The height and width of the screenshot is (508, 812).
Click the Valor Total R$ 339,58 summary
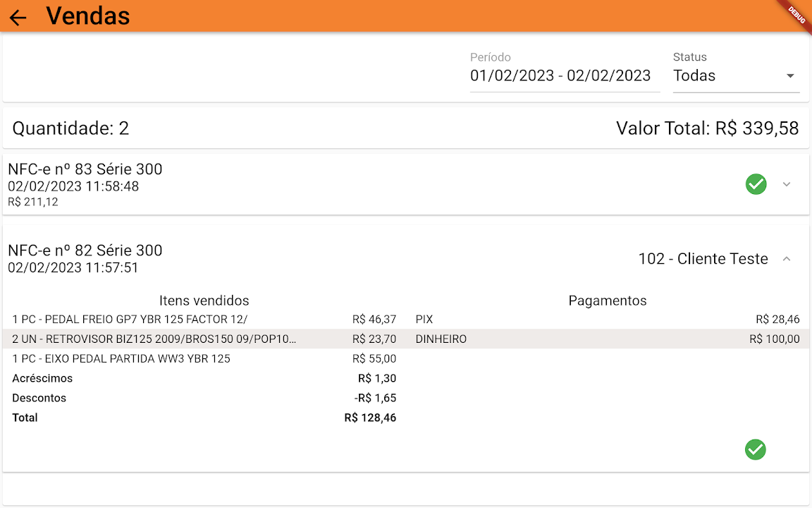pos(707,128)
